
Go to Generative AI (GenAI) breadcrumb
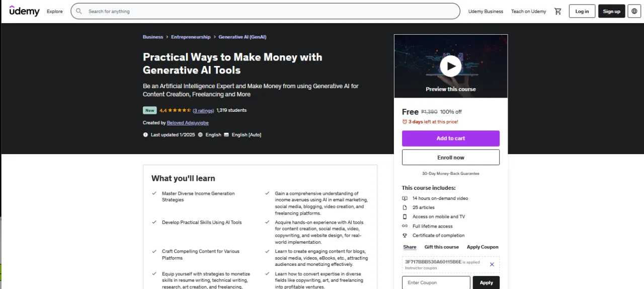[x=243, y=37]
